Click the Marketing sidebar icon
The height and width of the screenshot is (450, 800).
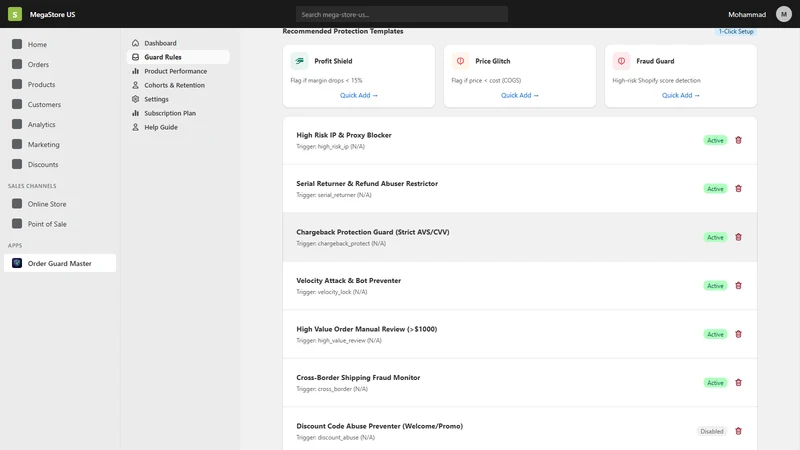point(17,144)
